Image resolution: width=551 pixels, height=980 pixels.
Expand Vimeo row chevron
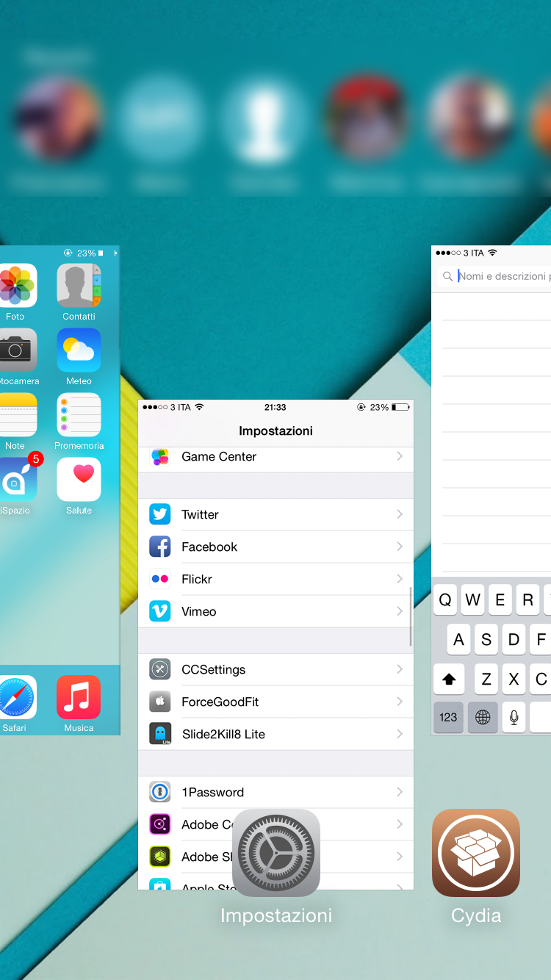(400, 611)
